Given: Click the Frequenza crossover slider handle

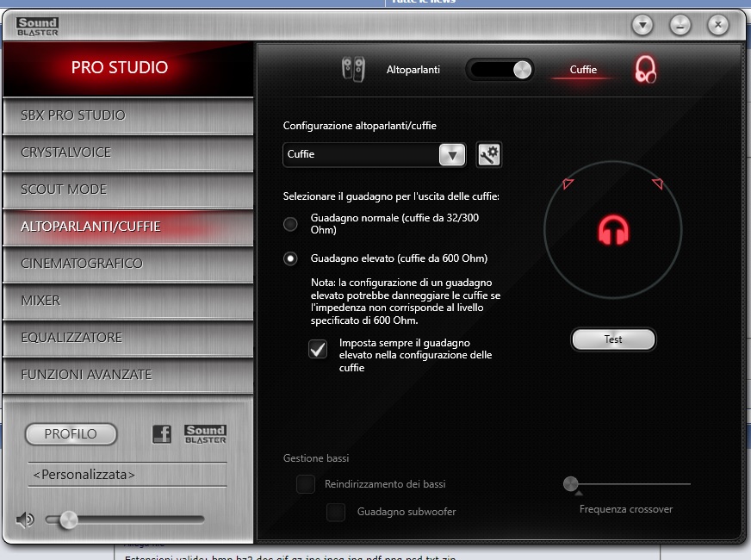Looking at the screenshot, I should [x=571, y=484].
